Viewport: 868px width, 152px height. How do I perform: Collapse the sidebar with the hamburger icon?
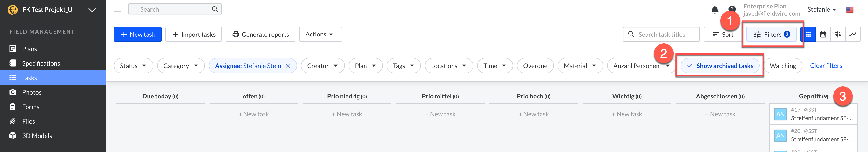pyautogui.click(x=117, y=9)
